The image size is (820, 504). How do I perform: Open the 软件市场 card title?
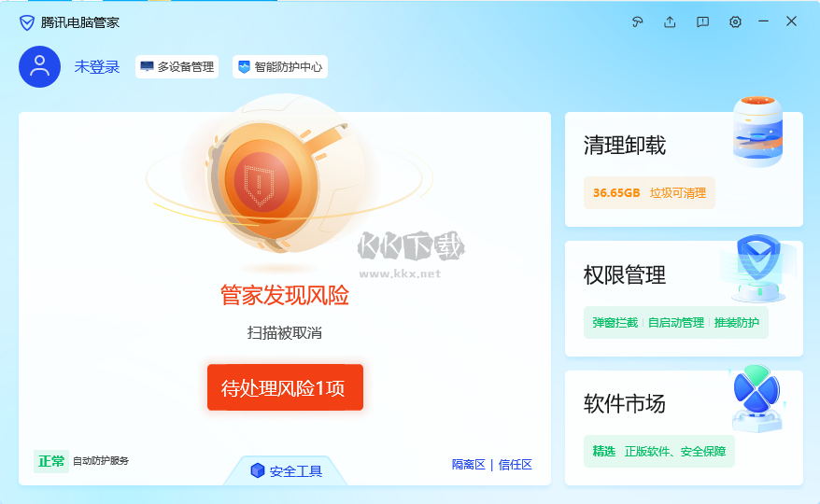tap(625, 403)
